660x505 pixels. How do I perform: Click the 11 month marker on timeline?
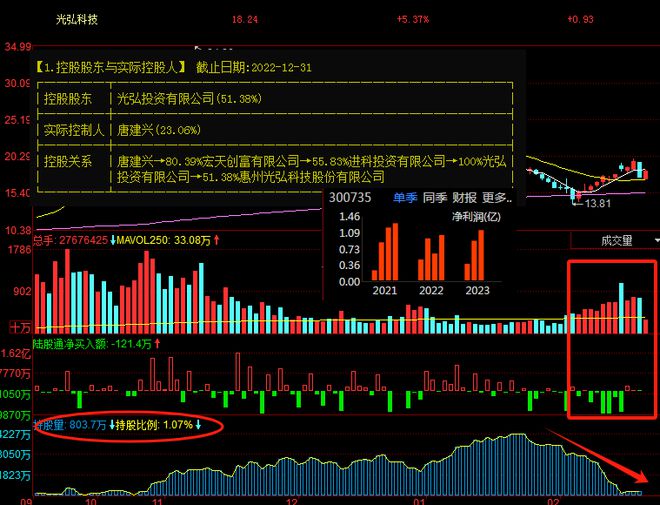[x=157, y=501]
